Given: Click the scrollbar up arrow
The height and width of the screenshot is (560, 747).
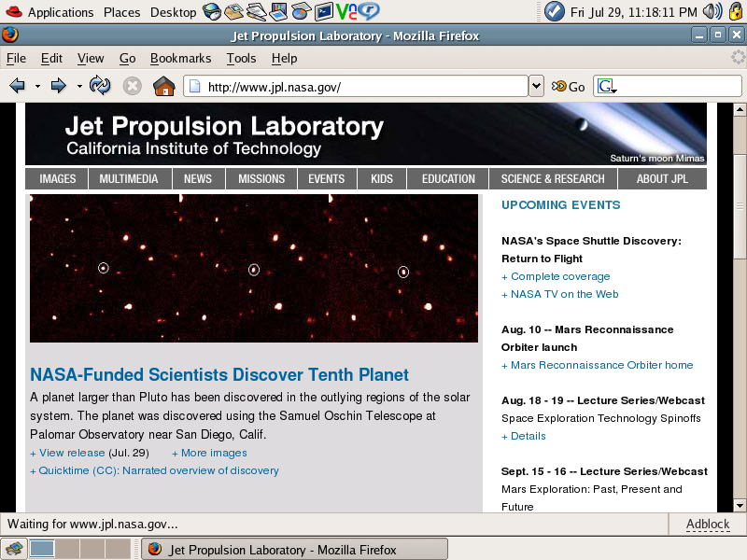Looking at the screenshot, I should 740,109.
